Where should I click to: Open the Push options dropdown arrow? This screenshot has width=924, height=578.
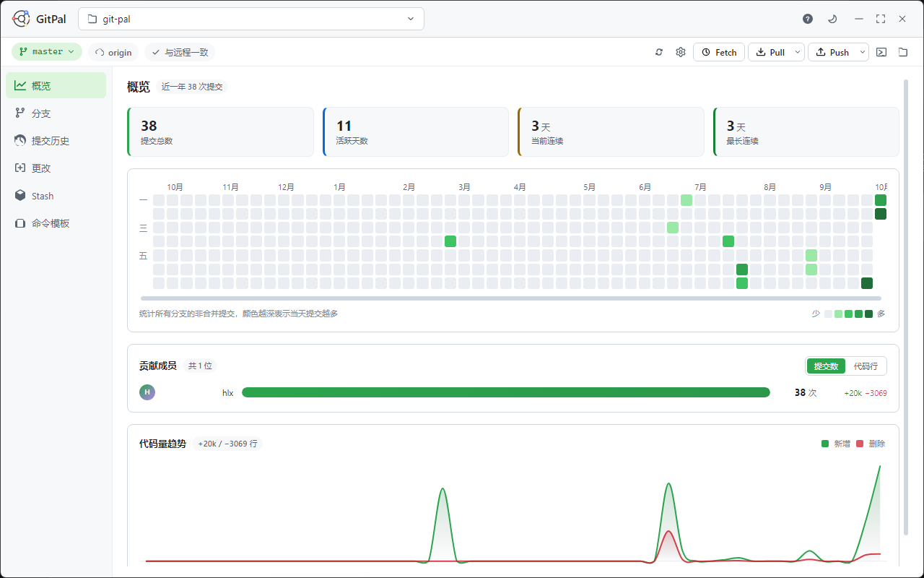pos(862,52)
